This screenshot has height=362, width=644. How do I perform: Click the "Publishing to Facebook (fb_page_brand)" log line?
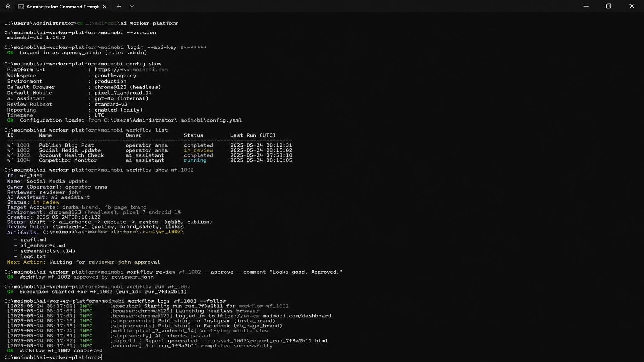pos(220,326)
